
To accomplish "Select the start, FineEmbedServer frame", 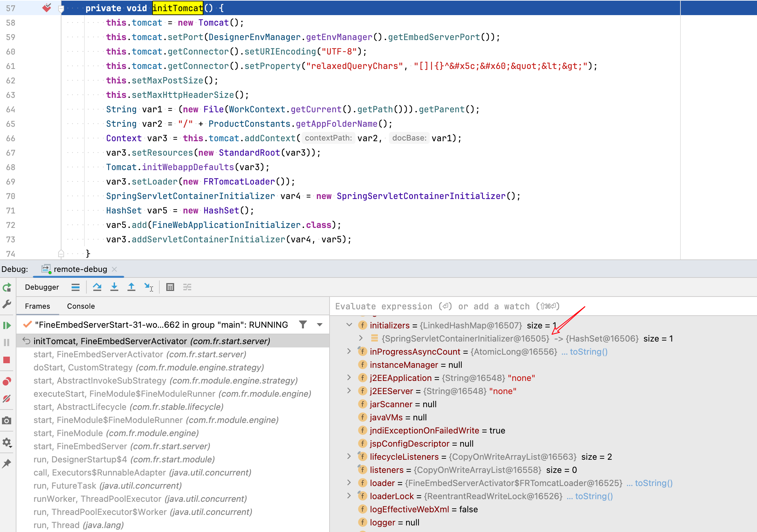I will pyautogui.click(x=173, y=446).
